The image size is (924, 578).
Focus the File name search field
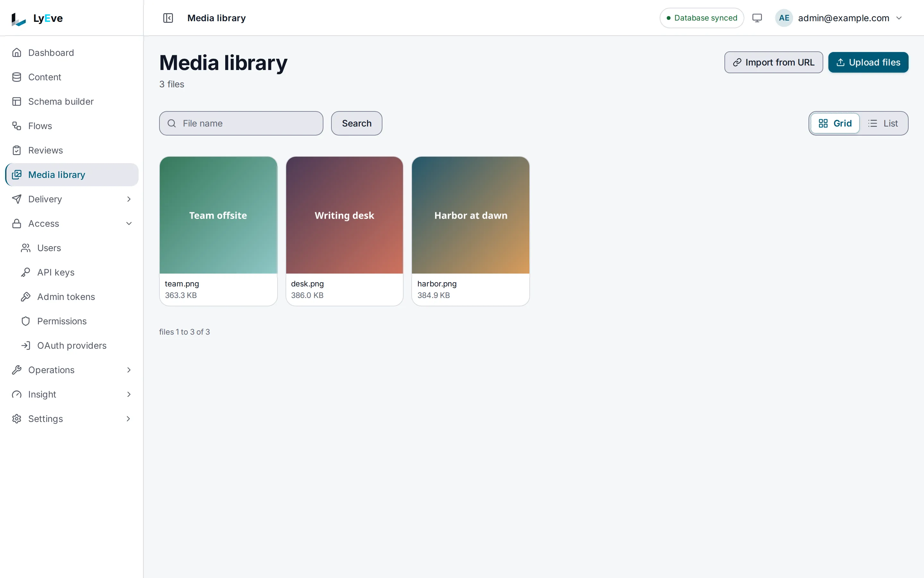[241, 124]
